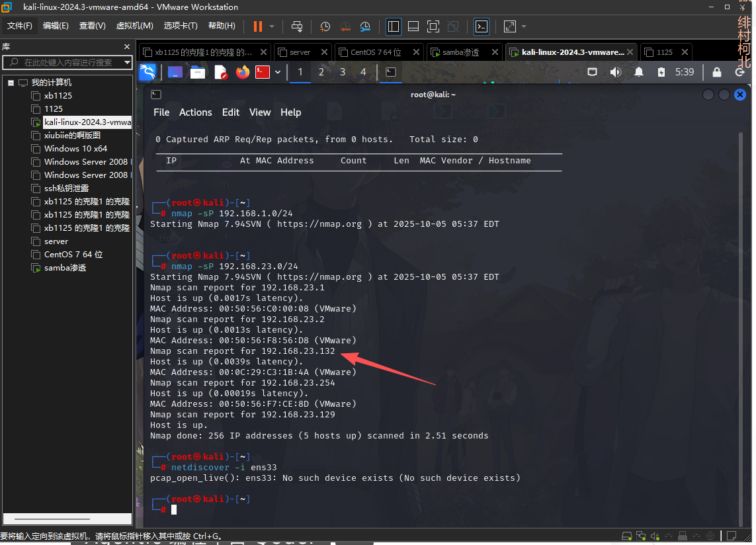Click the Kali notification bell icon
The width and height of the screenshot is (756, 545).
point(639,72)
